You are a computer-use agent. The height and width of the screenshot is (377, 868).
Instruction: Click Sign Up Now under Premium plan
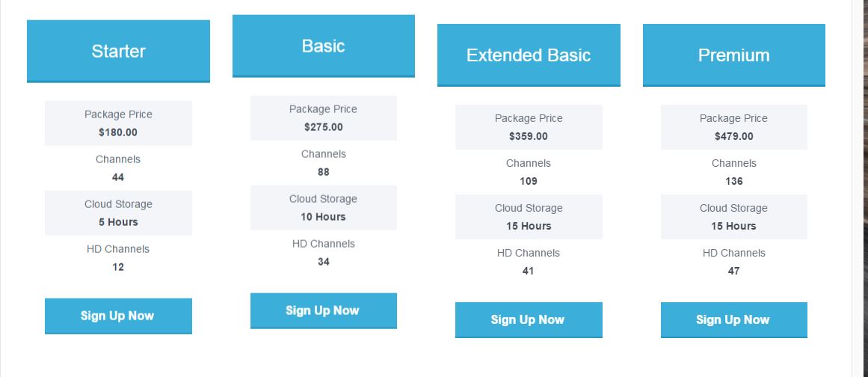733,320
